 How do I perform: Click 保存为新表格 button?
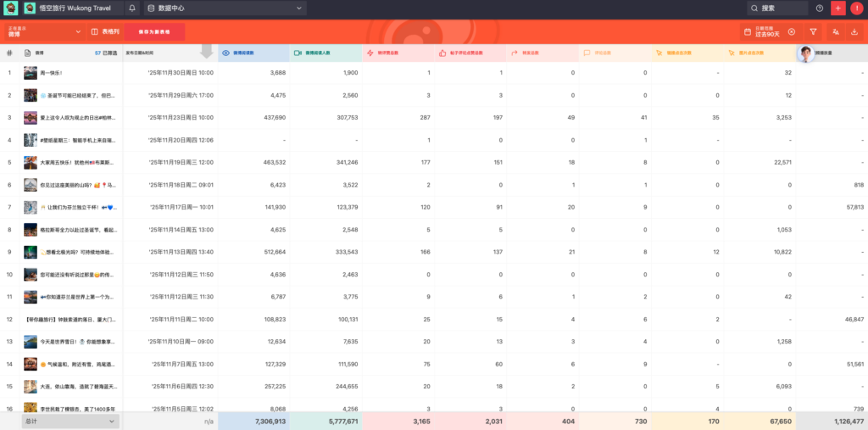[x=154, y=31]
